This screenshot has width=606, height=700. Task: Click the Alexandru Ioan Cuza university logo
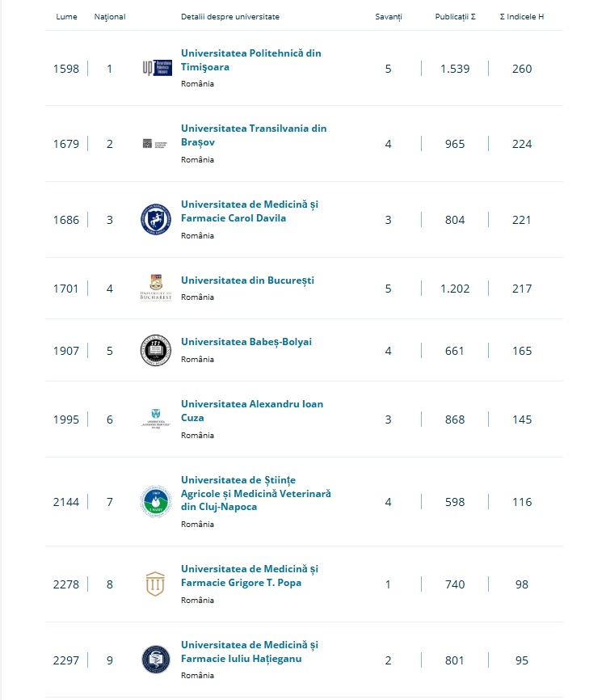(155, 419)
